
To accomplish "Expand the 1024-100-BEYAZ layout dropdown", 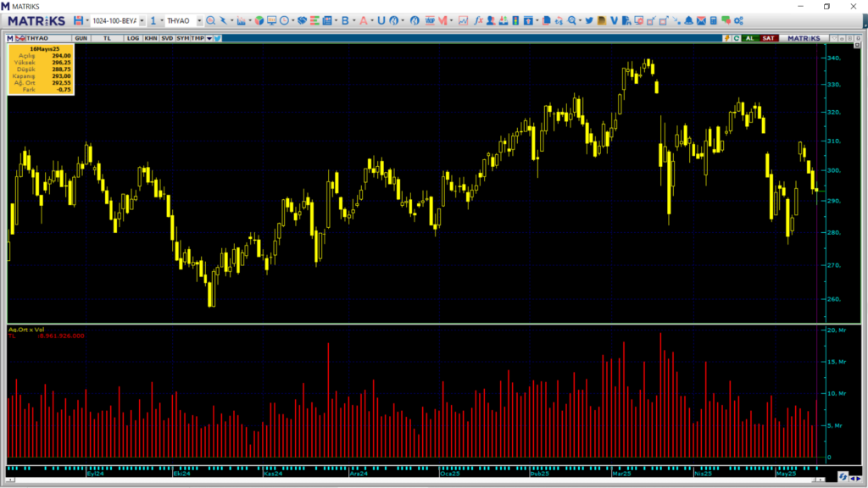I will [x=141, y=20].
